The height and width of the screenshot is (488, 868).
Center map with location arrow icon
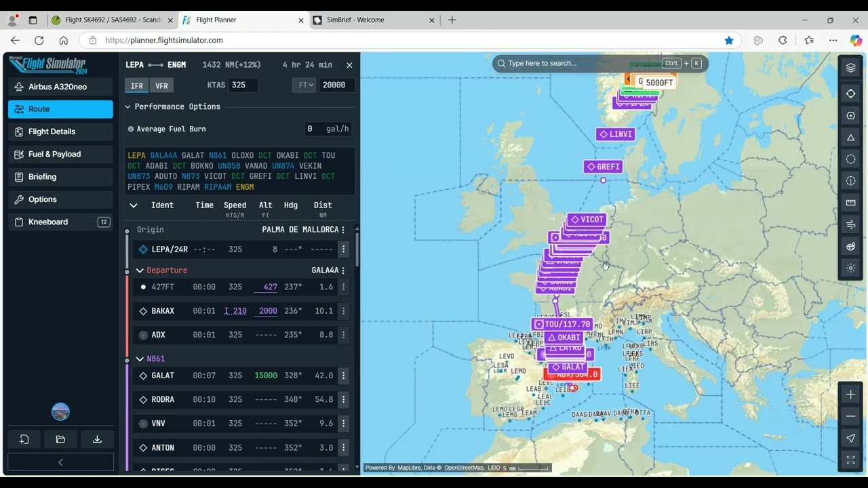[850, 439]
